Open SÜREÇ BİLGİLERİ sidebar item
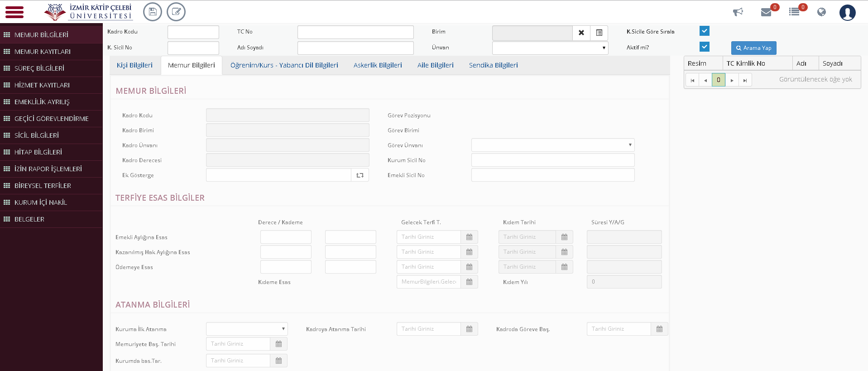Image resolution: width=868 pixels, height=371 pixels. (51, 68)
